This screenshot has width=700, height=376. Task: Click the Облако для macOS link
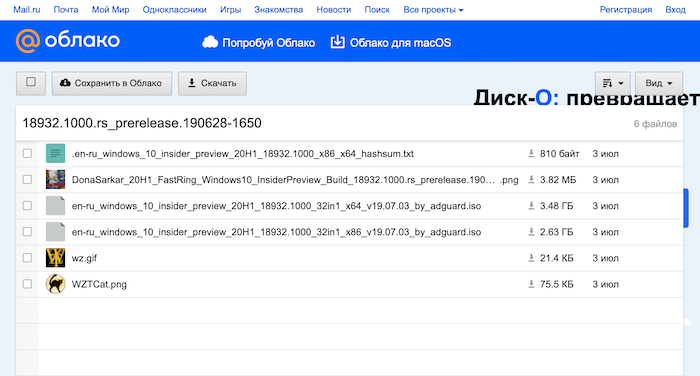400,43
